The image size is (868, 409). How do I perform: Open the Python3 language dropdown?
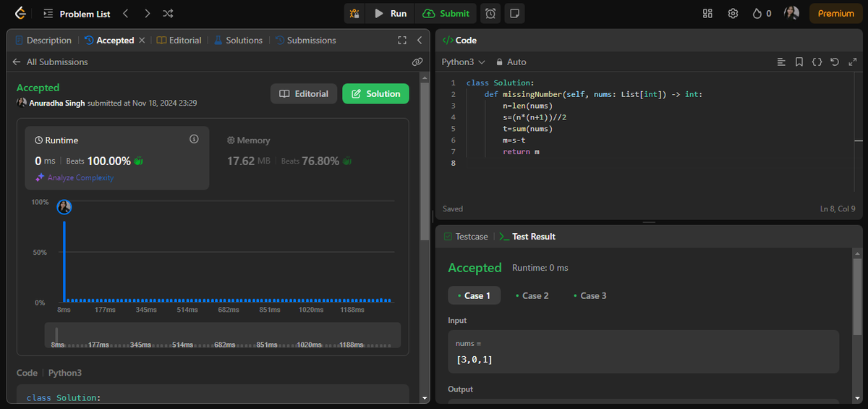pos(464,62)
